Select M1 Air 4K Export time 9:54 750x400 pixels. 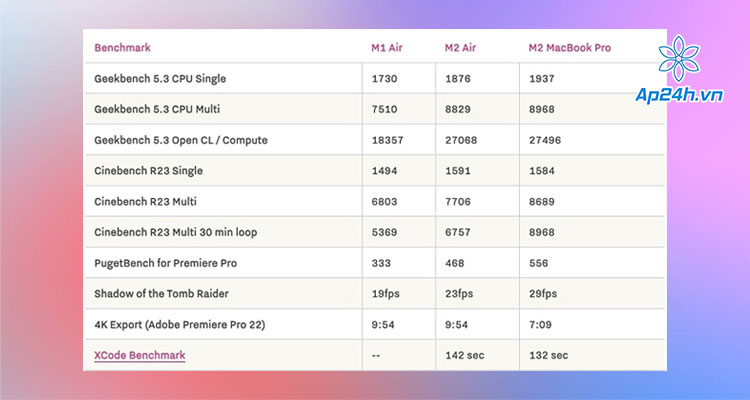coord(383,324)
